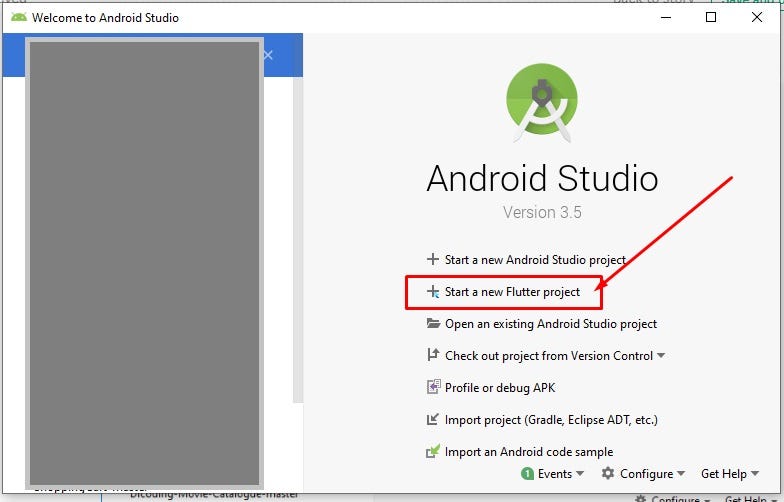Click the Get Help menu label
This screenshot has width=784, height=502.
click(x=724, y=474)
